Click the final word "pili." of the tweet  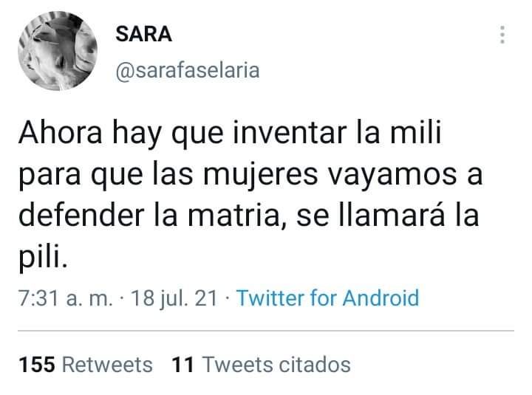point(43,257)
